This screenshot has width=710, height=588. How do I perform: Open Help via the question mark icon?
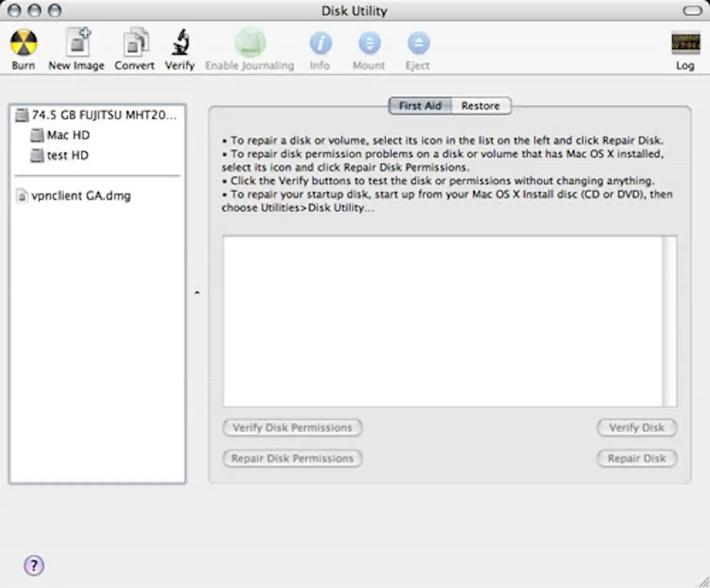33,565
